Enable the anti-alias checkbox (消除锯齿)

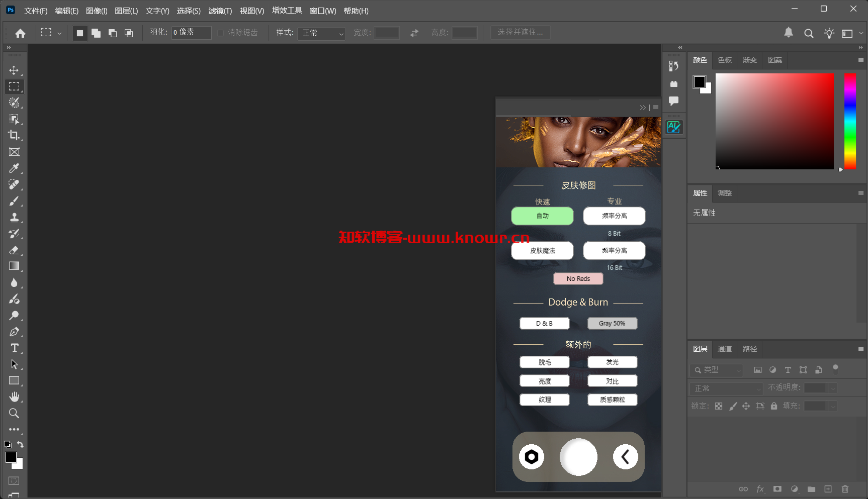[221, 33]
